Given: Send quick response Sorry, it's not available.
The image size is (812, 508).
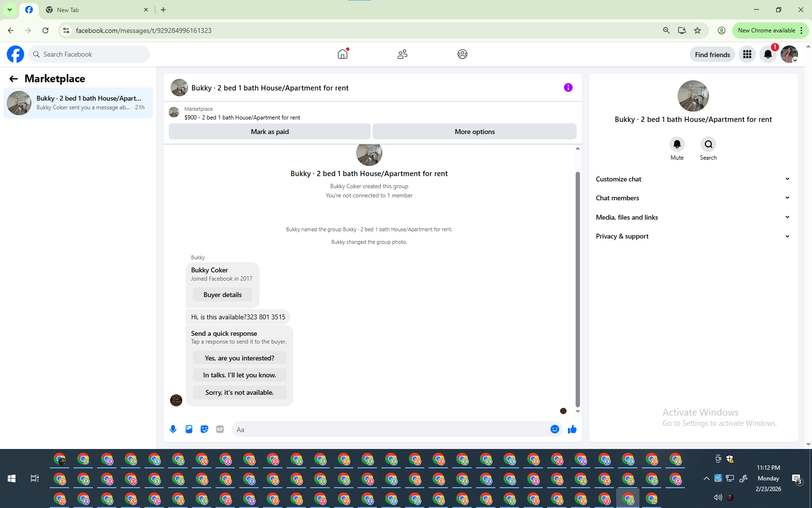Looking at the screenshot, I should [239, 392].
